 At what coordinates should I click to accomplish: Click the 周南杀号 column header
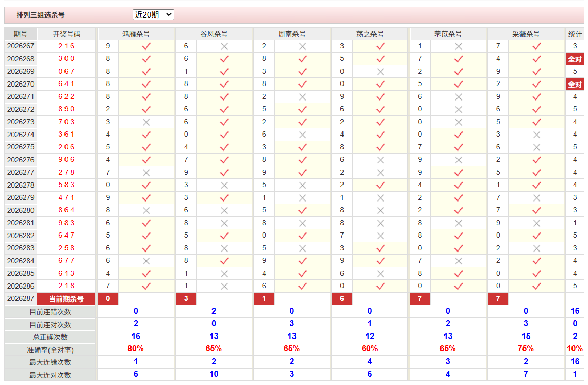(x=292, y=34)
